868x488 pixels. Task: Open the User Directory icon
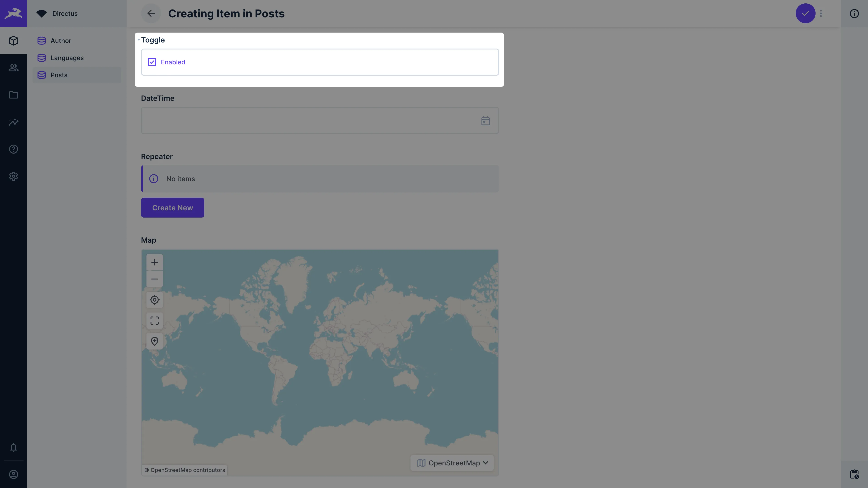14,68
